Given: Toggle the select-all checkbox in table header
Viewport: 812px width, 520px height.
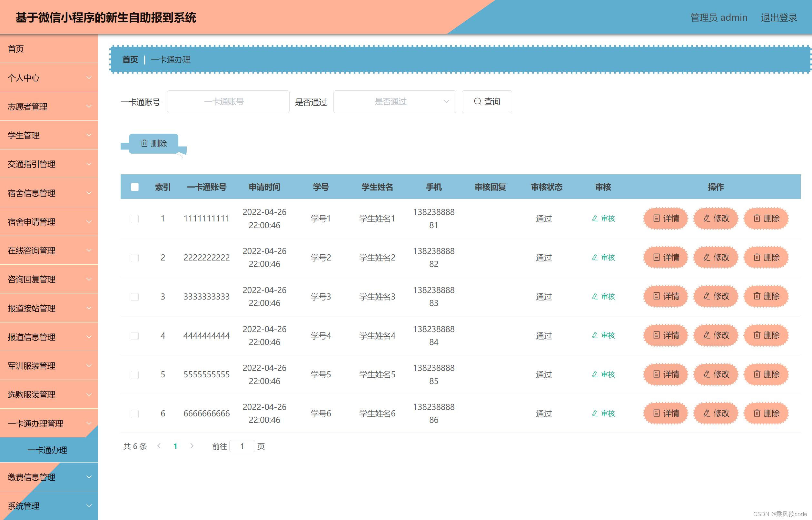Looking at the screenshot, I should pos(134,187).
